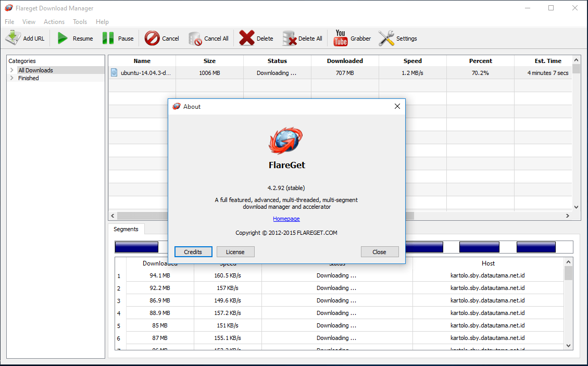
Task: Open the Help menu
Action: [x=102, y=22]
